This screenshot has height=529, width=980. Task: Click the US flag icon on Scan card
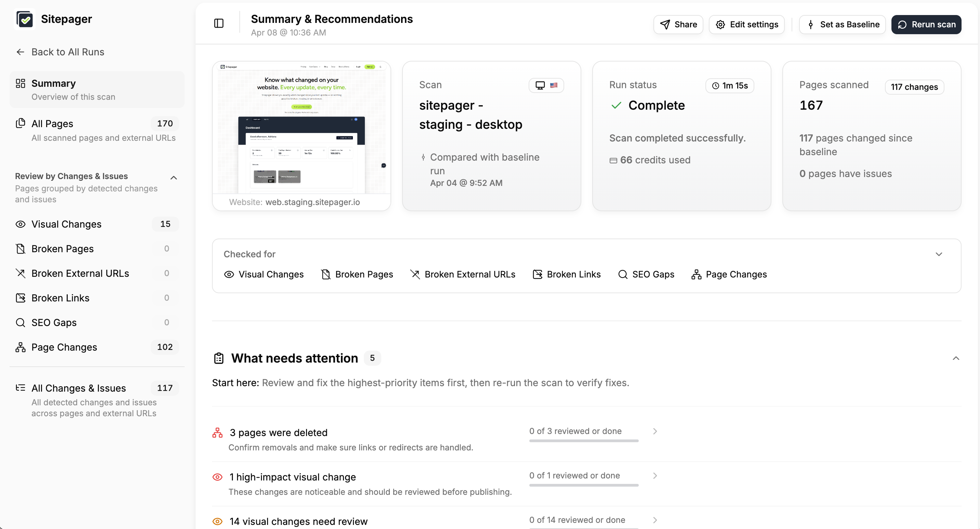tap(554, 85)
